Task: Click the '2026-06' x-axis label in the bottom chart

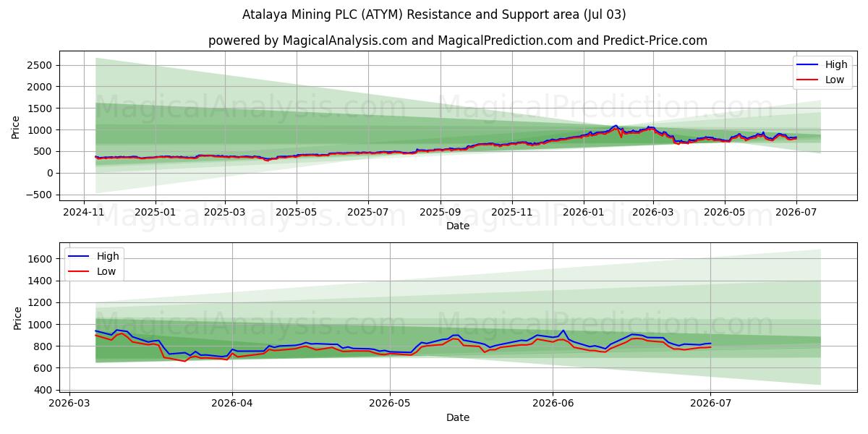Action: click(x=553, y=404)
